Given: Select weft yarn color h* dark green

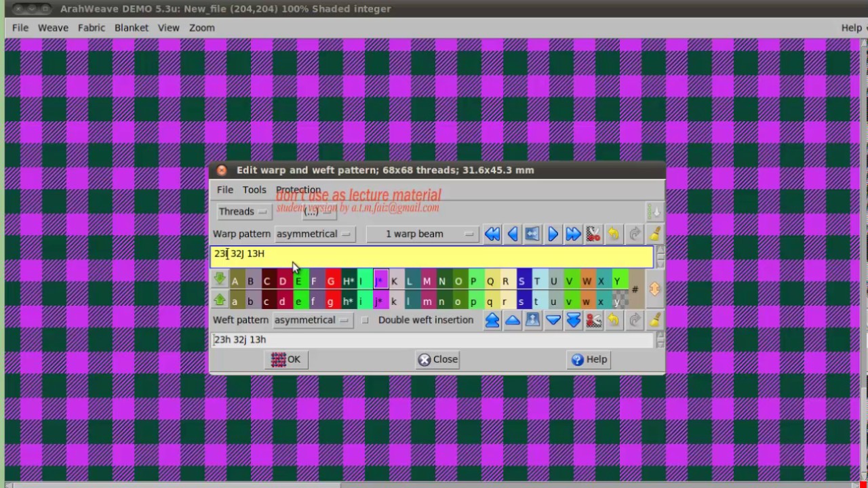Looking at the screenshot, I should click(348, 301).
